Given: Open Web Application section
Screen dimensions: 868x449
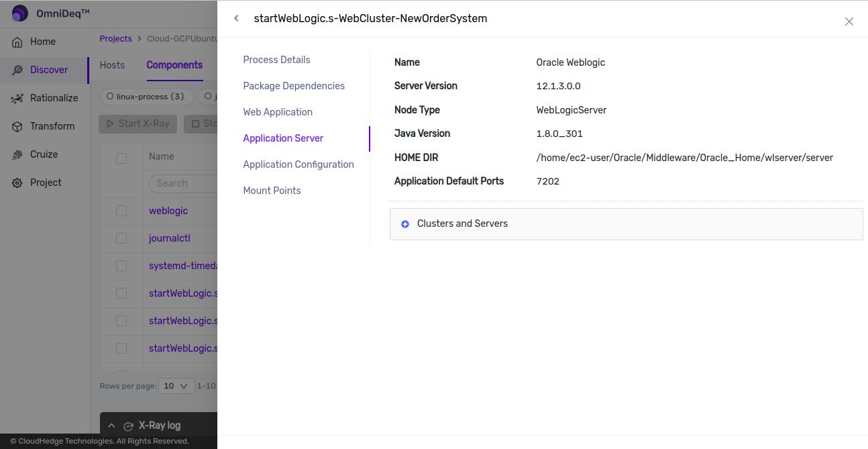Looking at the screenshot, I should coord(278,112).
